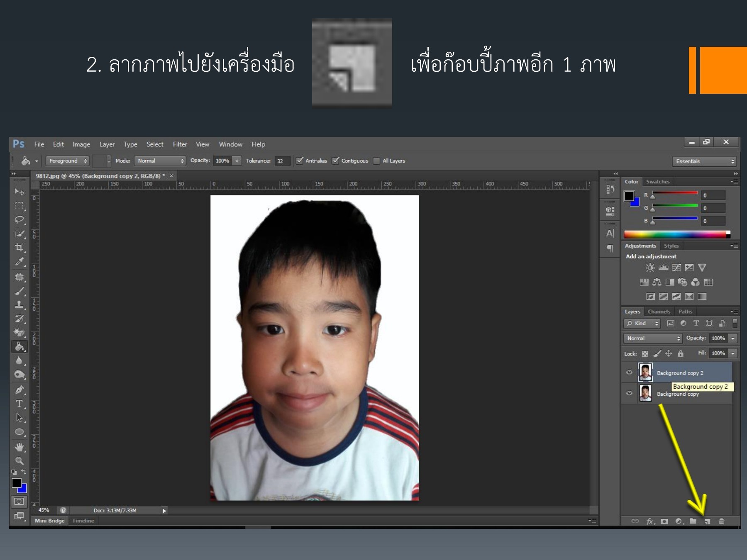
Task: Click the Delete Layer trash icon
Action: (722, 521)
